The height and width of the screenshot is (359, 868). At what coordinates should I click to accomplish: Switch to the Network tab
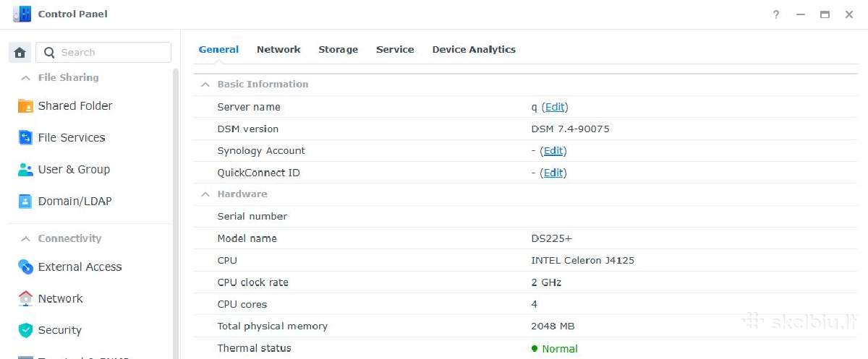coord(278,50)
